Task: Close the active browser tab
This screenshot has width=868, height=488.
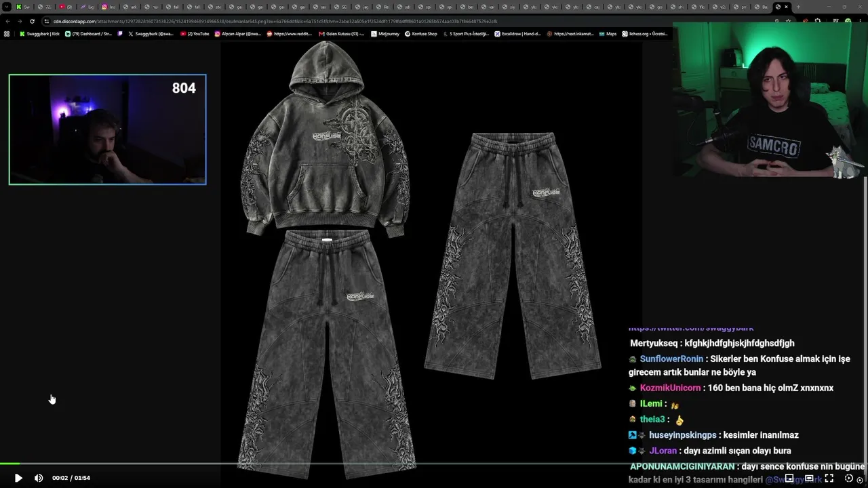Action: point(786,7)
